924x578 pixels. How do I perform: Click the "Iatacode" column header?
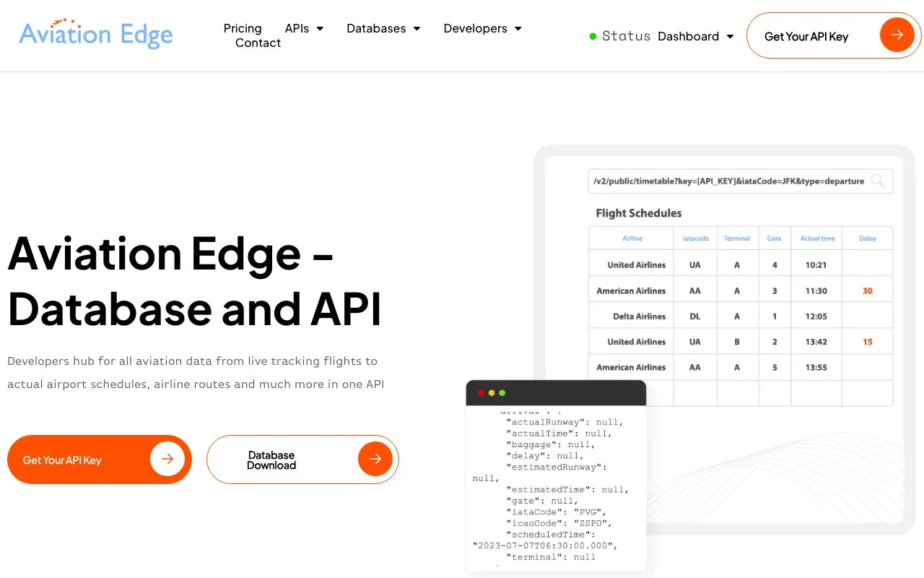(x=696, y=238)
